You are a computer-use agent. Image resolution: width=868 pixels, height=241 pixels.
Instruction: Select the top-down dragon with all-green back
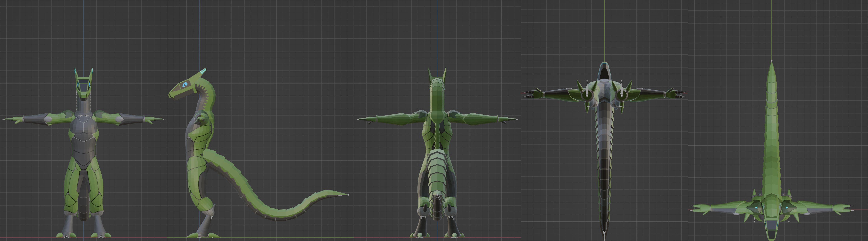[772, 151]
